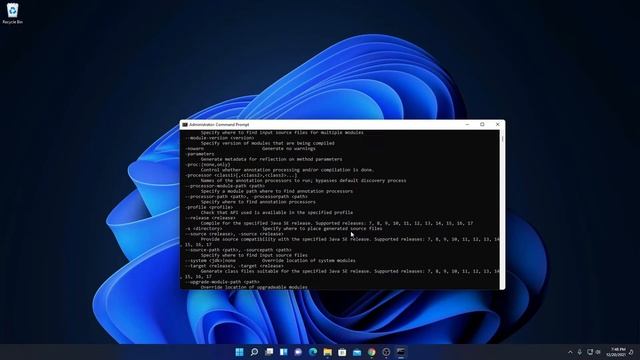The height and width of the screenshot is (360, 640).
Task: Click the microphone tray icon
Action: pos(580,352)
